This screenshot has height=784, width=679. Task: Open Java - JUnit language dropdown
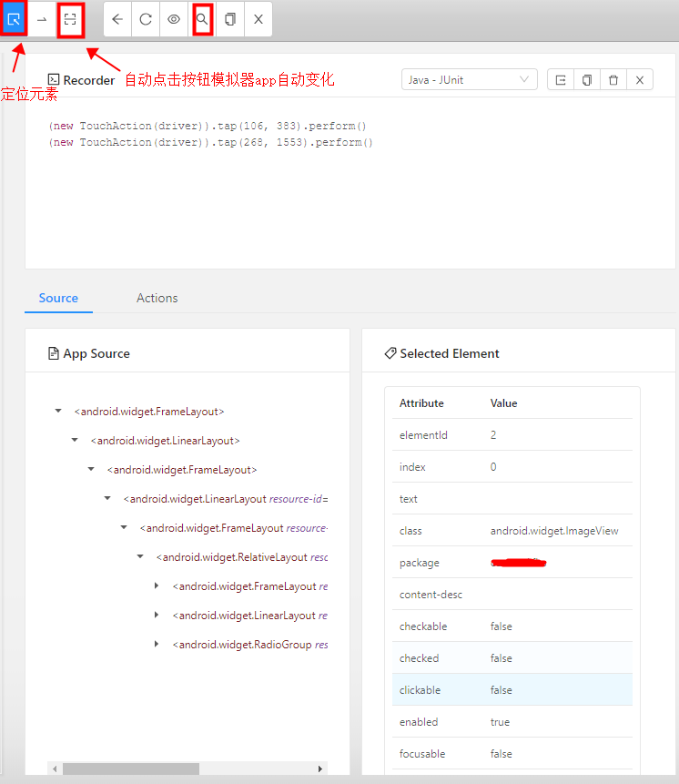coord(469,79)
